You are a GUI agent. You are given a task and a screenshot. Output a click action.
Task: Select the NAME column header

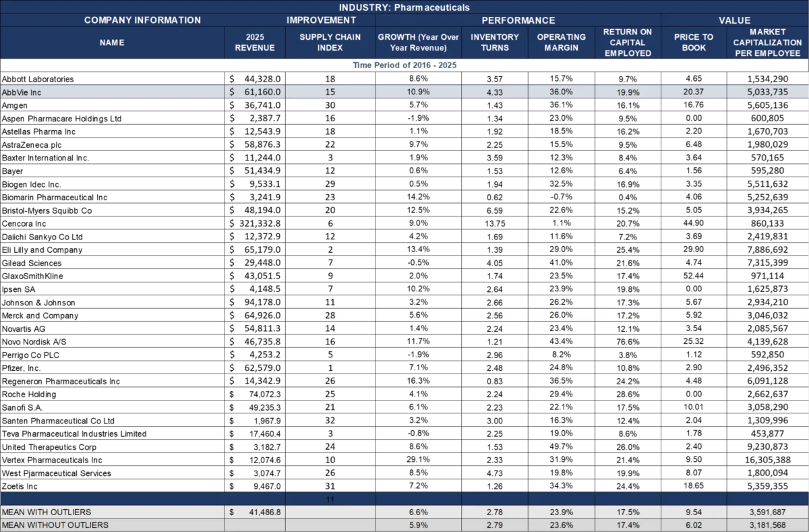click(x=112, y=42)
